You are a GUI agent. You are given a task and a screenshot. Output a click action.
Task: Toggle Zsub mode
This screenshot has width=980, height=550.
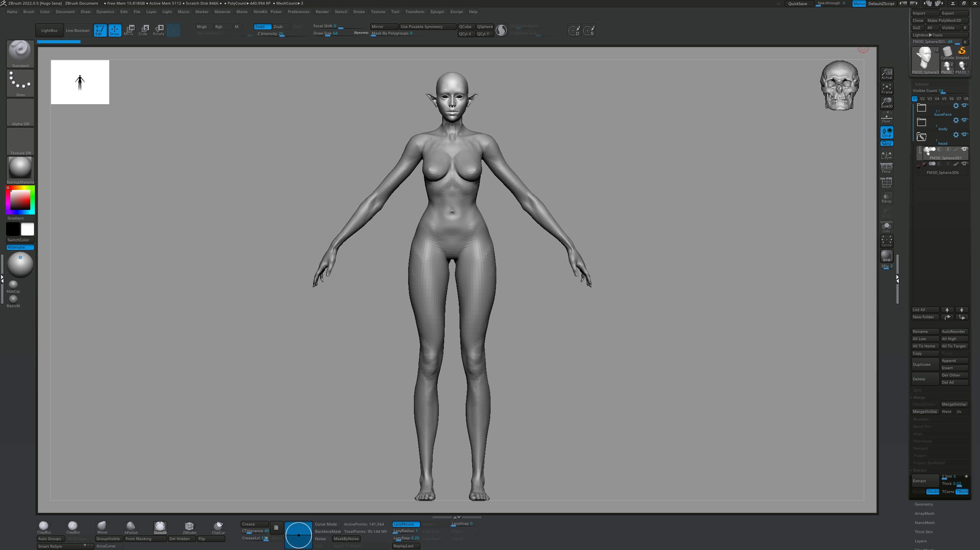point(281,26)
